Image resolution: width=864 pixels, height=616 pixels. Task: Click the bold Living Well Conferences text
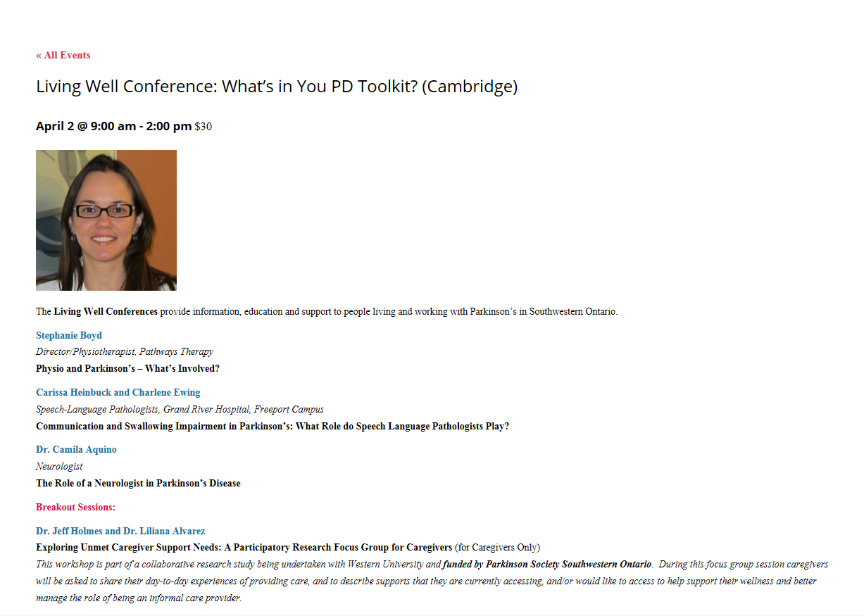pos(106,311)
